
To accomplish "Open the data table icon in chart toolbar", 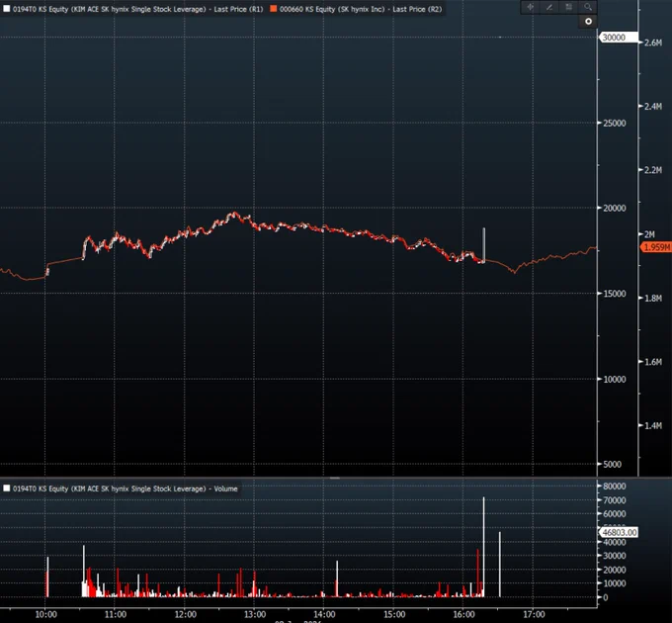I will [568, 7].
